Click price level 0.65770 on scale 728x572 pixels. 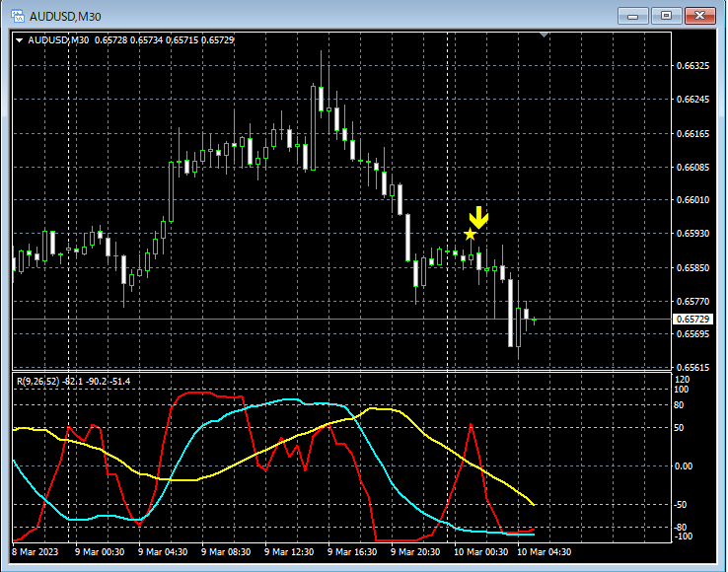(692, 302)
